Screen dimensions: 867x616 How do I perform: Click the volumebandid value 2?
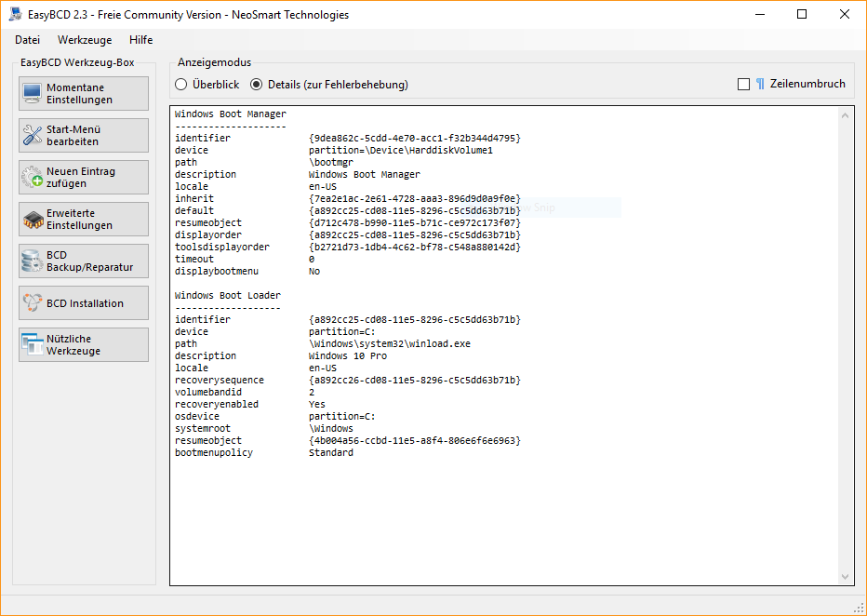(312, 393)
